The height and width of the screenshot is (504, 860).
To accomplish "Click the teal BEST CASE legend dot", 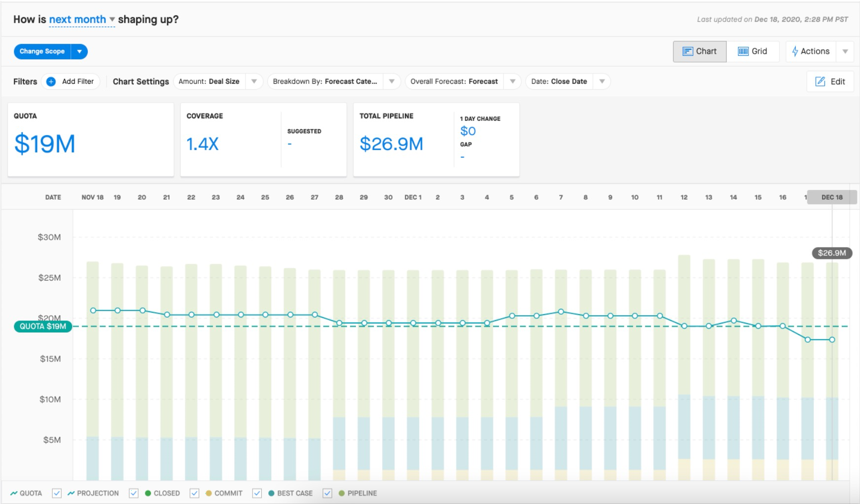I will pyautogui.click(x=271, y=493).
